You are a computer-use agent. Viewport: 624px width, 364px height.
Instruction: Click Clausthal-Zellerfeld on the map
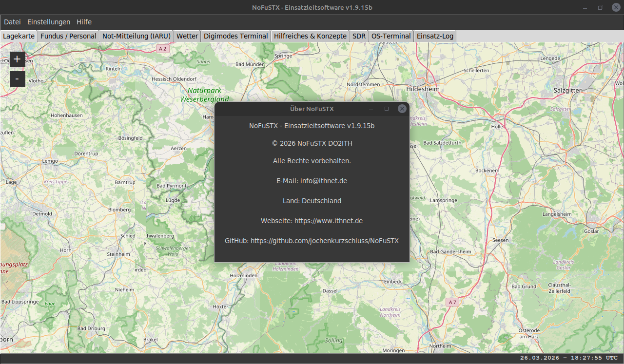point(559,287)
